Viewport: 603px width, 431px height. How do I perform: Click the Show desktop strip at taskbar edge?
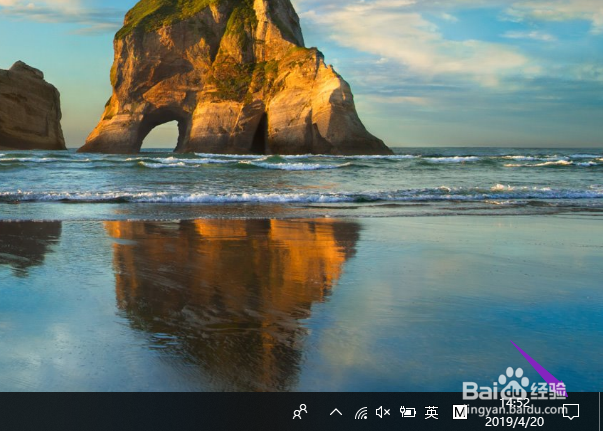tap(601, 411)
